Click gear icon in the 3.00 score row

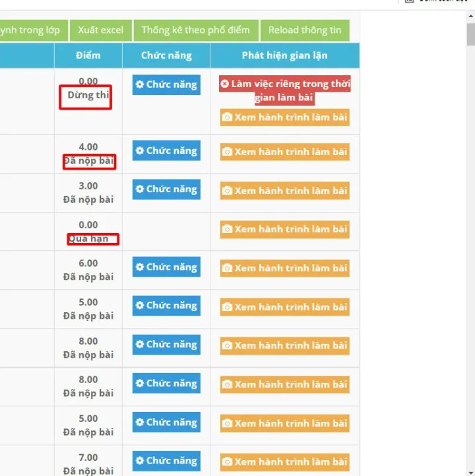(140, 189)
